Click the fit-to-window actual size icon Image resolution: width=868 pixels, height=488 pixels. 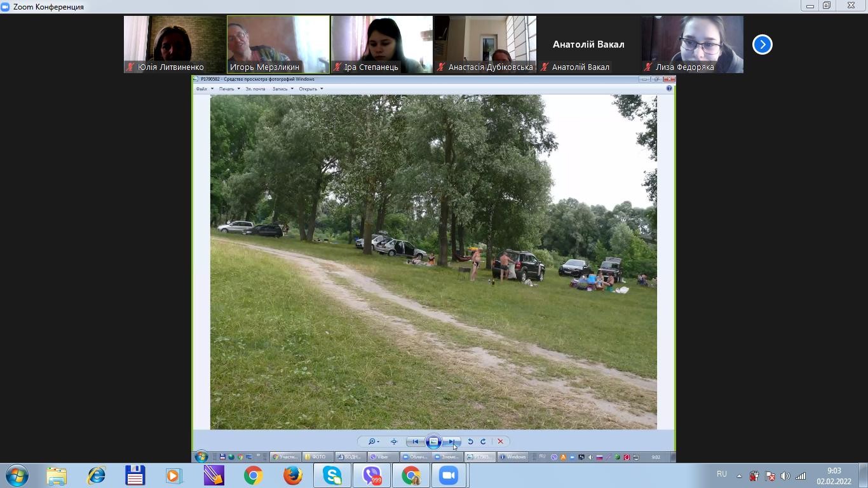[394, 442]
